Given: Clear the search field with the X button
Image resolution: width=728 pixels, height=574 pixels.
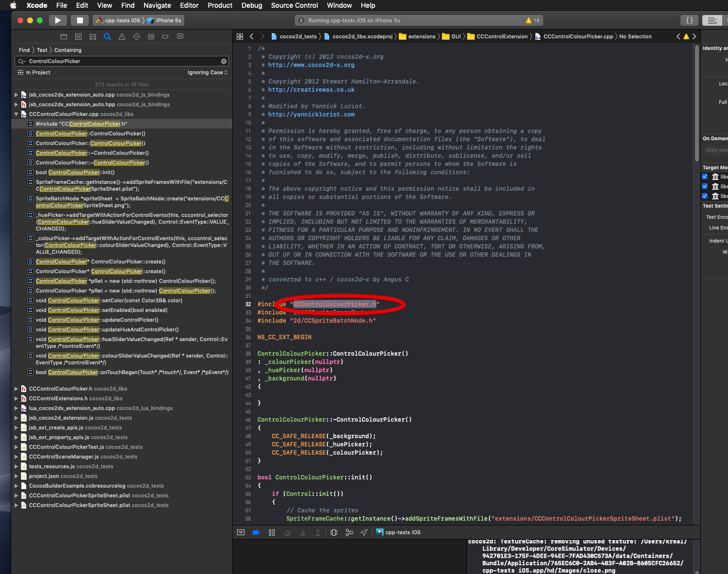Looking at the screenshot, I should point(224,62).
